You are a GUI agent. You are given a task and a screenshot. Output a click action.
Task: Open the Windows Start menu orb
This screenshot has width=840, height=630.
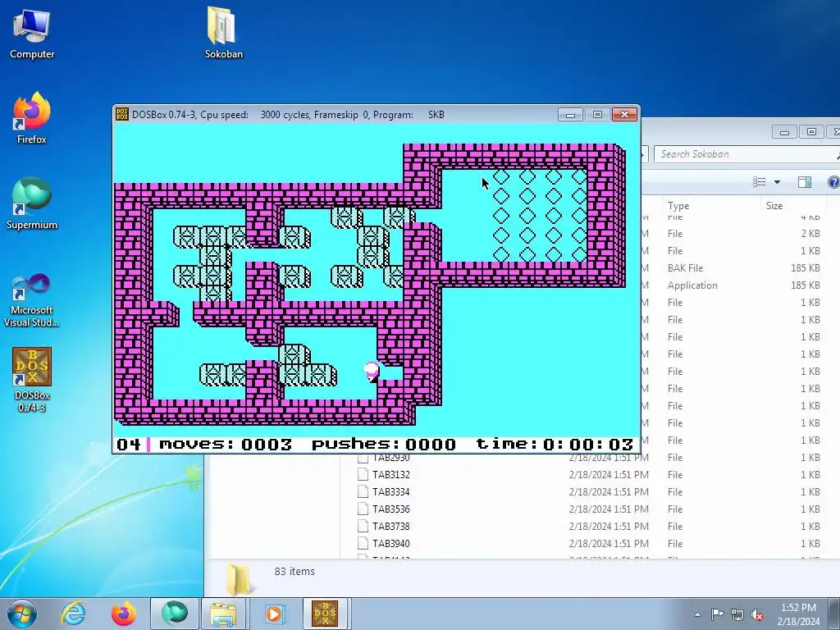click(x=21, y=614)
